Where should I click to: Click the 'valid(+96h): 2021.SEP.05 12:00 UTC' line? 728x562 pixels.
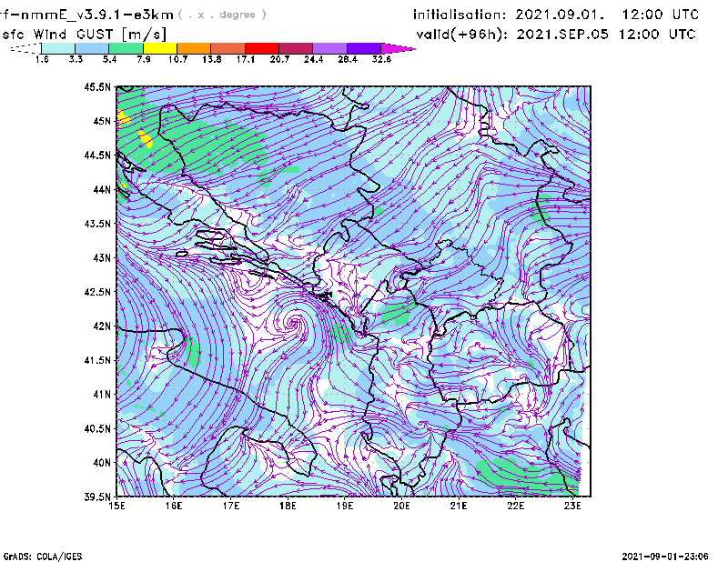[x=556, y=35]
